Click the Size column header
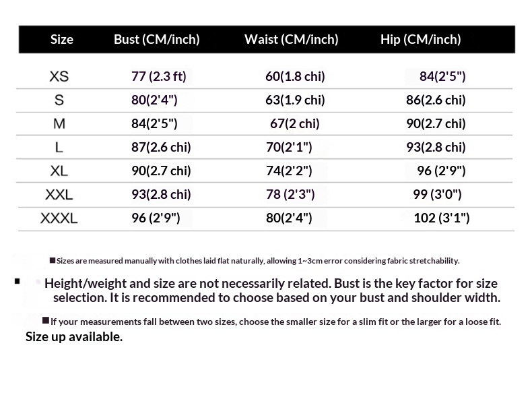 click(61, 39)
